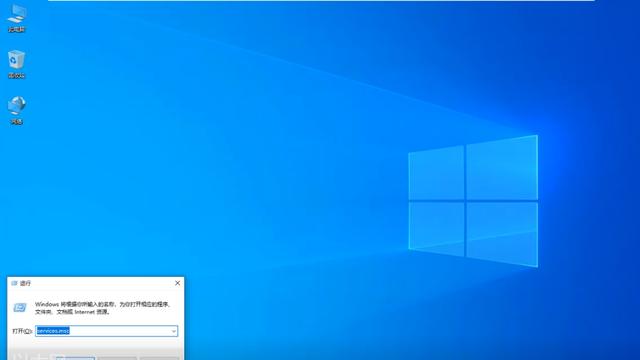The height and width of the screenshot is (360, 640).
Task: Select the Recycle Bin desktop icon
Action: pyautogui.click(x=17, y=64)
